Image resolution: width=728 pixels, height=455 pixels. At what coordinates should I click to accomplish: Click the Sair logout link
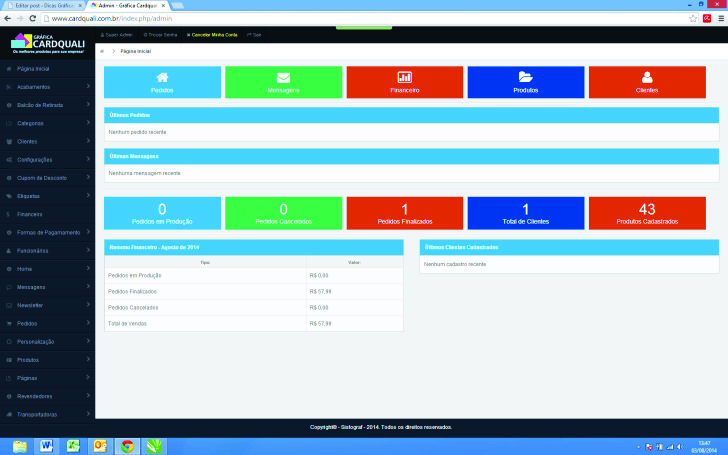(x=254, y=34)
